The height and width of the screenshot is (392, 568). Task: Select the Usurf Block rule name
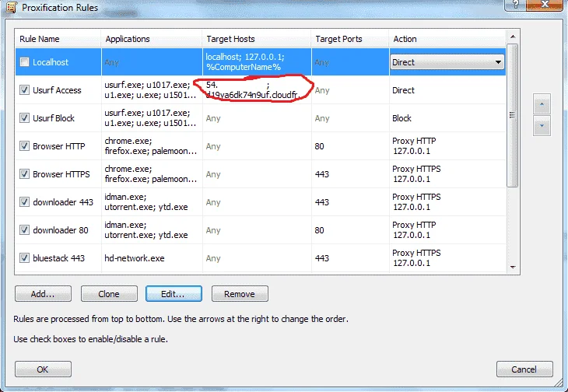(54, 118)
